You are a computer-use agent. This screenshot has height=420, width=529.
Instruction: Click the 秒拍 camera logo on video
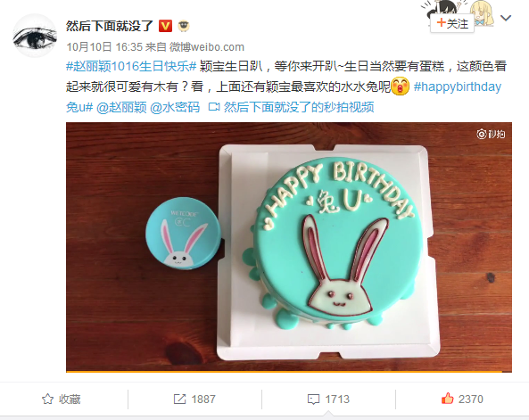[491, 134]
